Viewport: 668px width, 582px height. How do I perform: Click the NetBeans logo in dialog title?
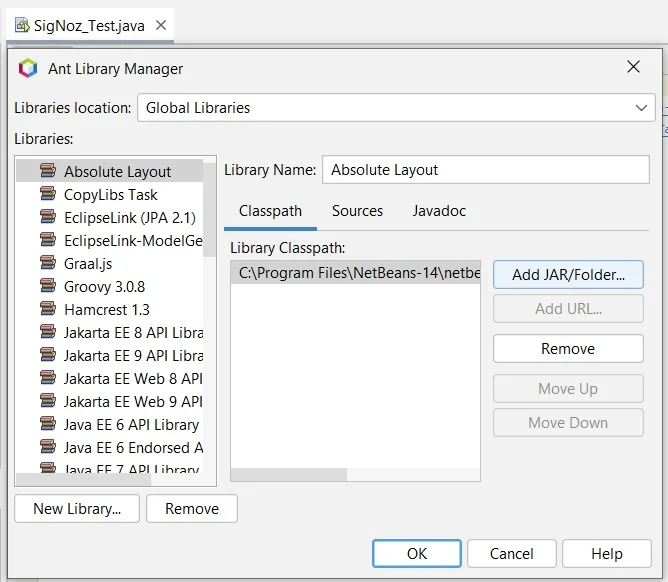point(28,68)
